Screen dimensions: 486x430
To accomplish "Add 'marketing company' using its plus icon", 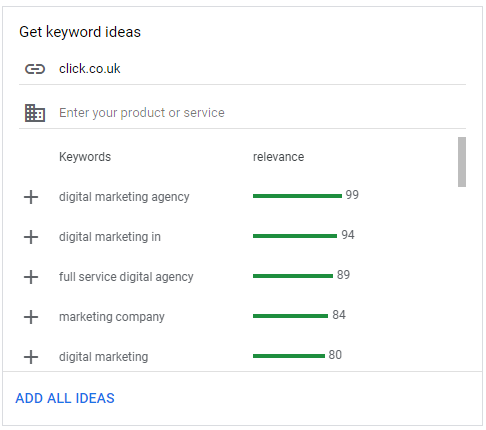I will 31,317.
